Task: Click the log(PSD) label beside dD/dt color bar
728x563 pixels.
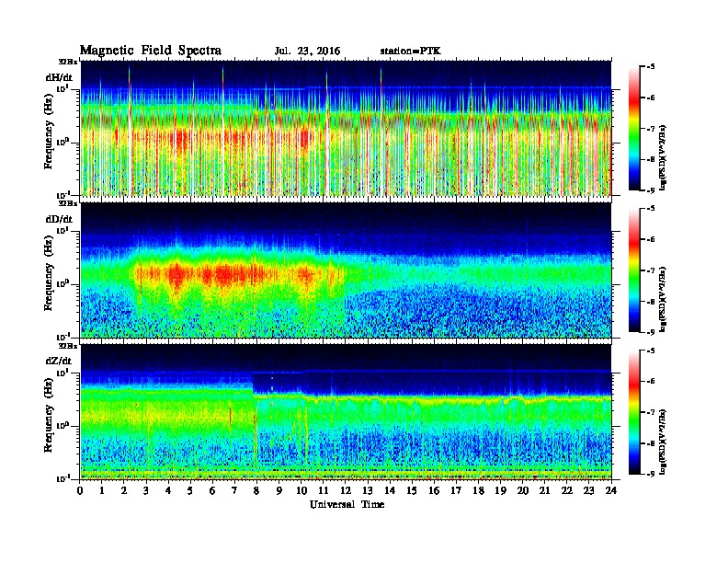Action: [665, 299]
